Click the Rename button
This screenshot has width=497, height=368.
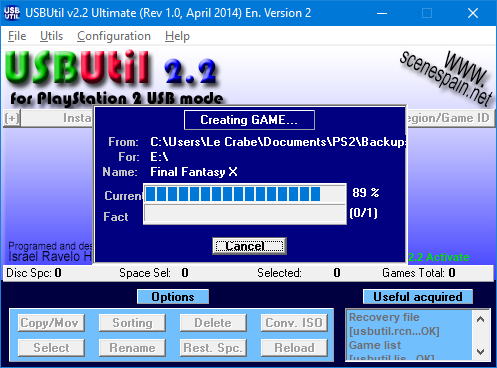(132, 348)
